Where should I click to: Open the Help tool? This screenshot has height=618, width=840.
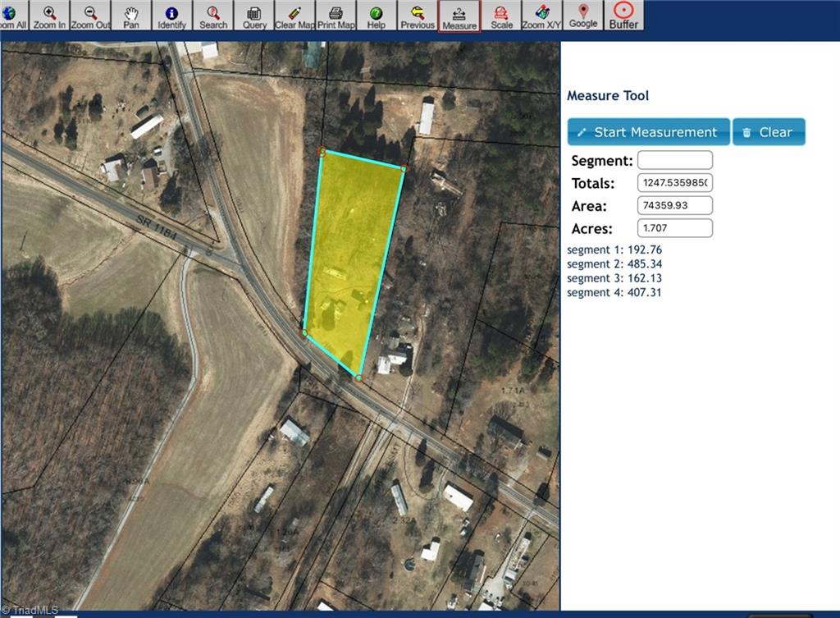coord(377,16)
